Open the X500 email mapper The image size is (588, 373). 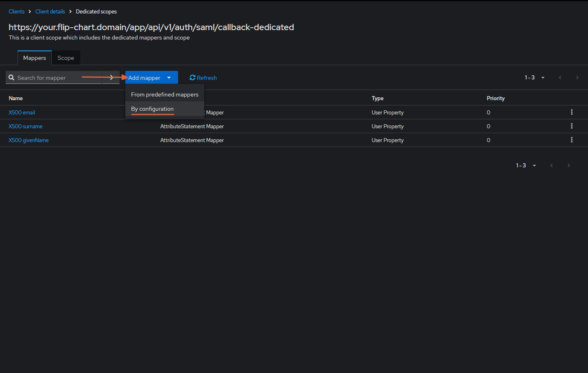click(22, 112)
